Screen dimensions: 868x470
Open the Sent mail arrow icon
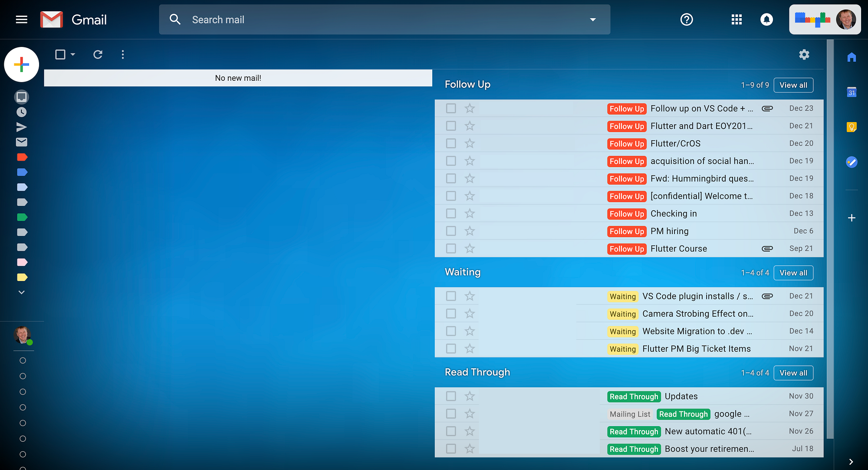click(21, 127)
